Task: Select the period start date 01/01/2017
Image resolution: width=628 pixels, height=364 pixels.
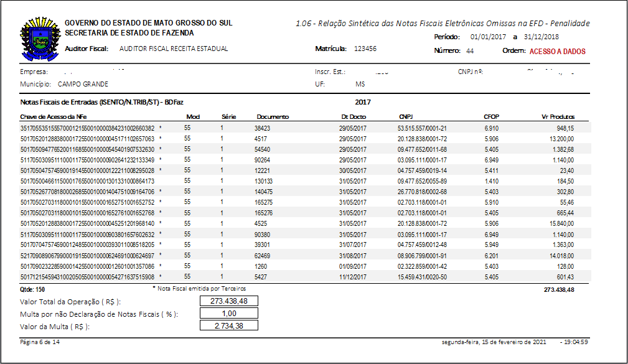Action: (x=490, y=37)
